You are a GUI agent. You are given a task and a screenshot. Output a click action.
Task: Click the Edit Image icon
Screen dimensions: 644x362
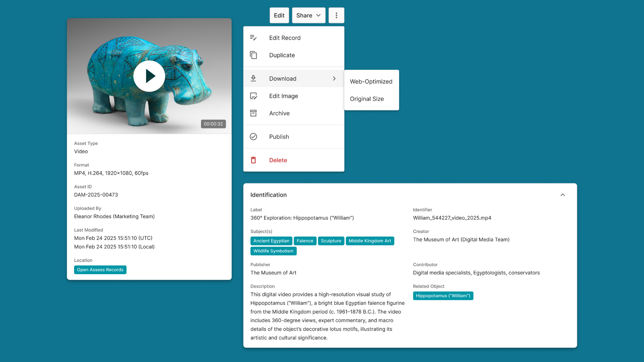point(253,96)
